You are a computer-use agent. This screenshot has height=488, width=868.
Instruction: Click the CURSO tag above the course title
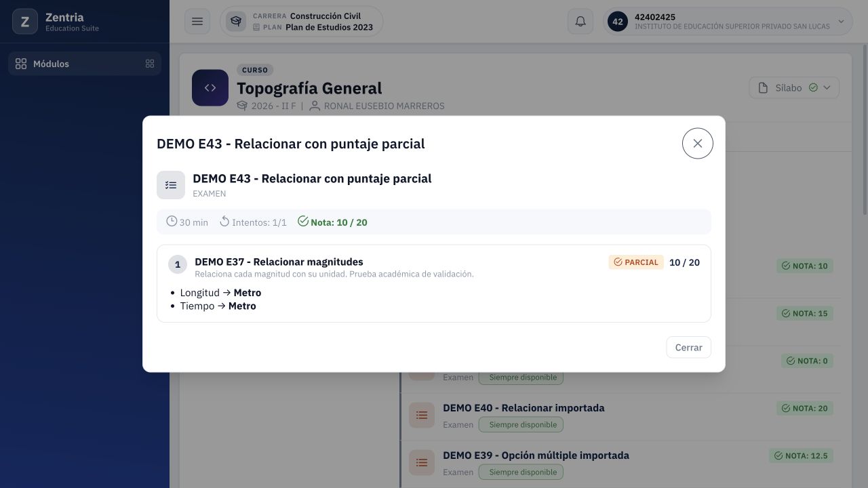tap(255, 70)
